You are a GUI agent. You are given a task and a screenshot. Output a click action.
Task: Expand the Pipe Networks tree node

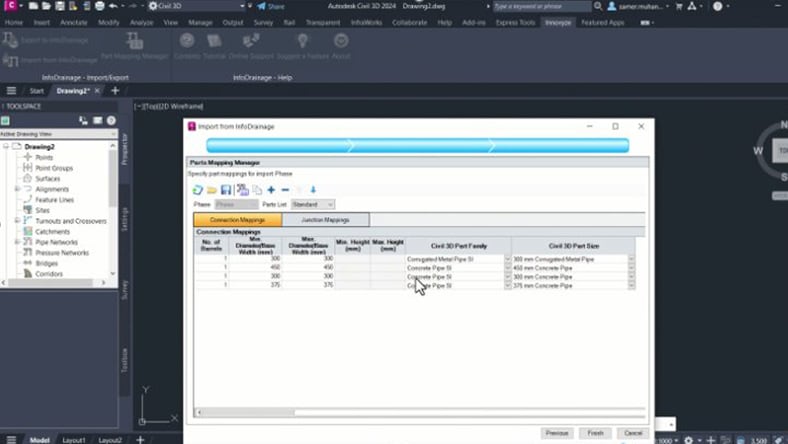point(17,242)
